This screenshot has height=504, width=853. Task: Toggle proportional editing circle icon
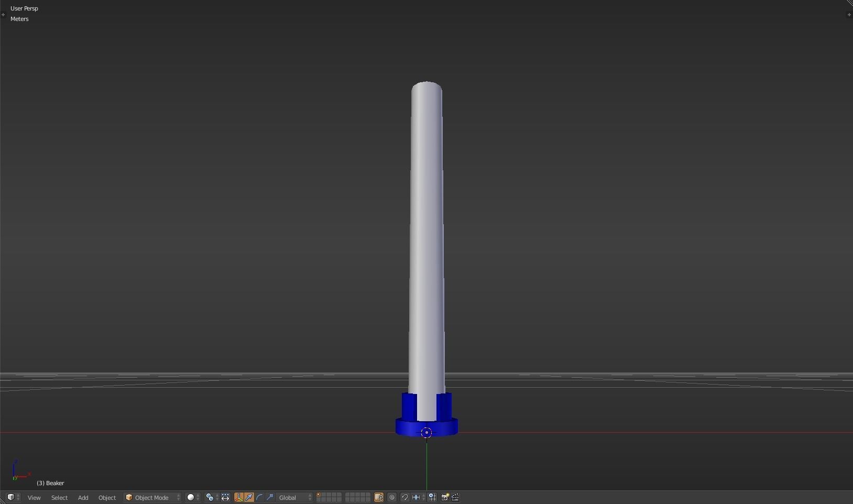392,497
